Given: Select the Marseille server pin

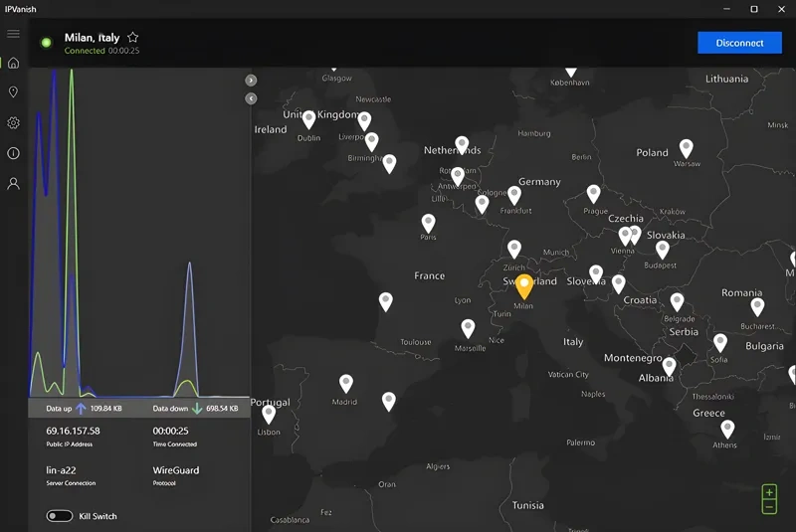Looking at the screenshot, I should [468, 329].
